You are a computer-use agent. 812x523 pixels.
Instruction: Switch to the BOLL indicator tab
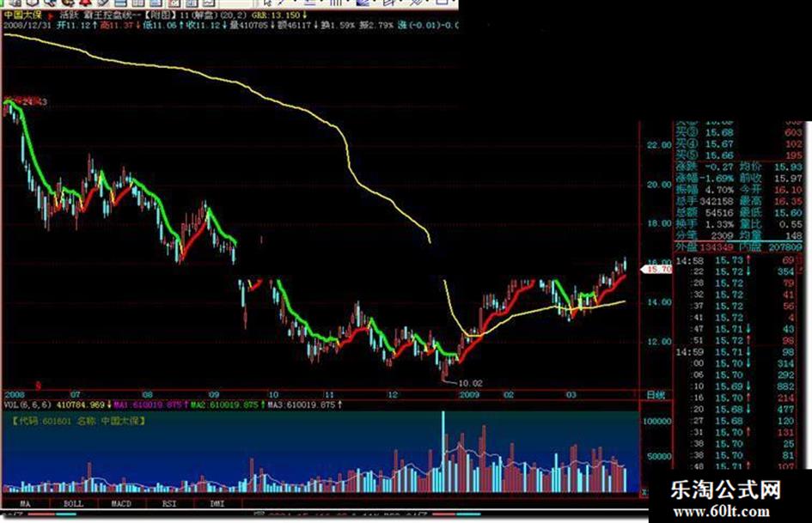[x=73, y=503]
